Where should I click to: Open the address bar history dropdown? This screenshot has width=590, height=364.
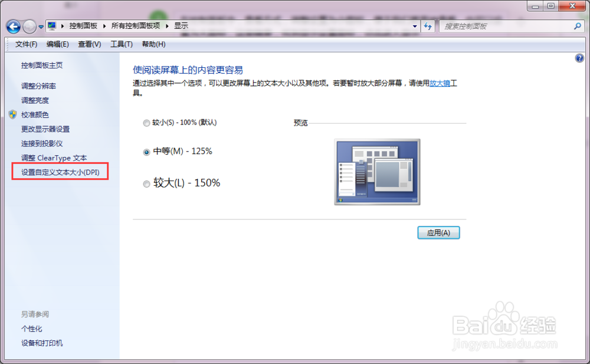[415, 26]
